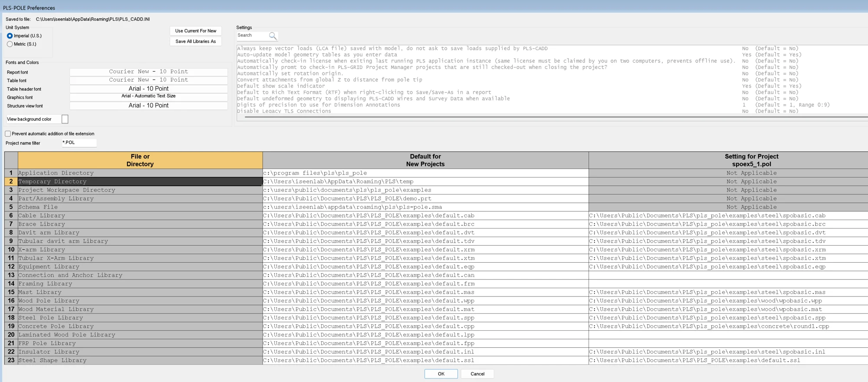Select the Project Workspace Directory row
868x382 pixels.
pos(140,190)
